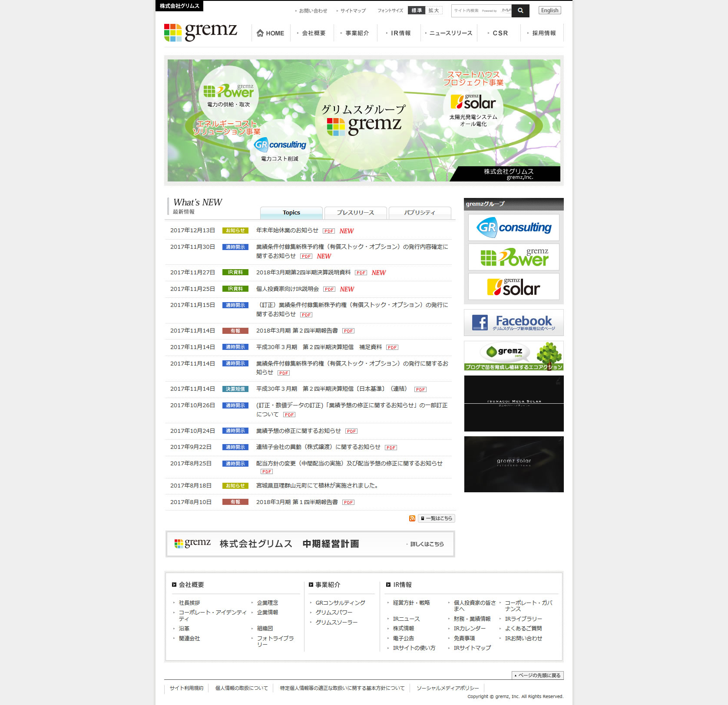
Task: Open PDF icon for 第2四半期報告書
Action: pyautogui.click(x=348, y=331)
